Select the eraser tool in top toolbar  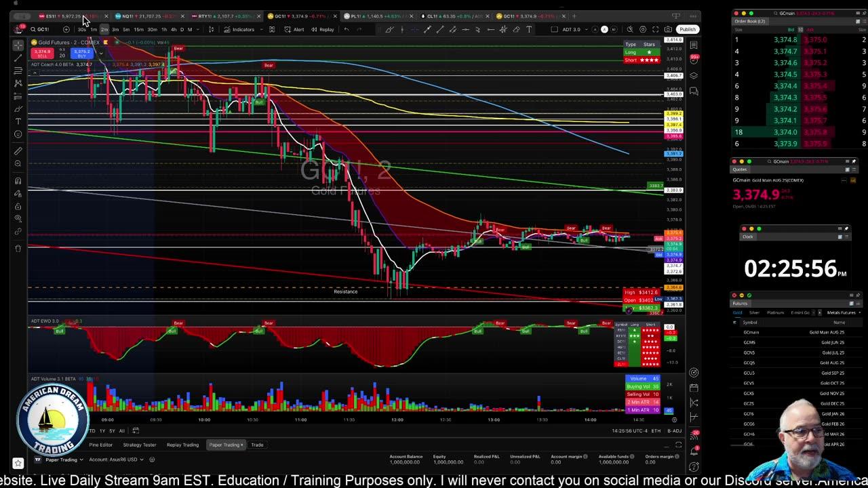click(516, 29)
